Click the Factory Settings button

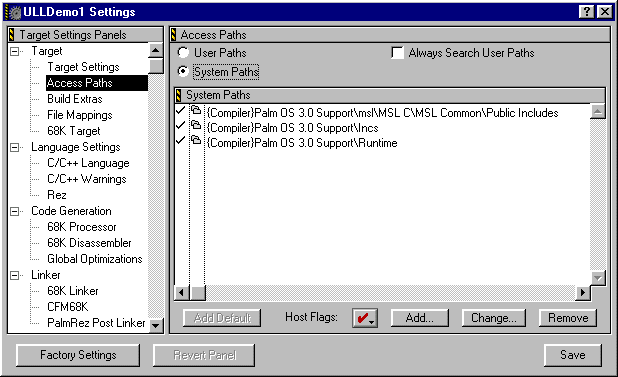[78, 355]
